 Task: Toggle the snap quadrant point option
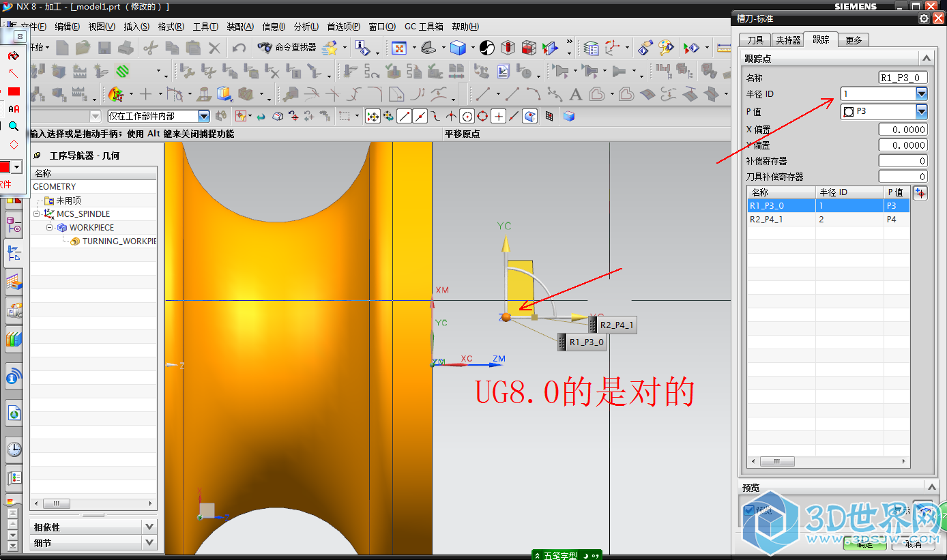tap(482, 117)
